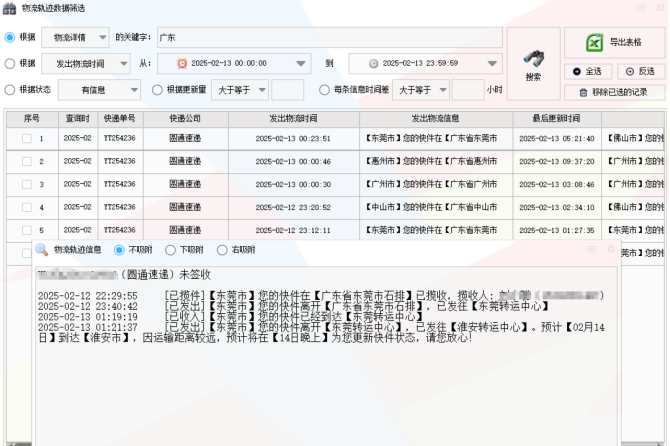Screen dimensions: 670x446
Task: Click cell 2025-02-13 00:00:46
Action: (294, 161)
